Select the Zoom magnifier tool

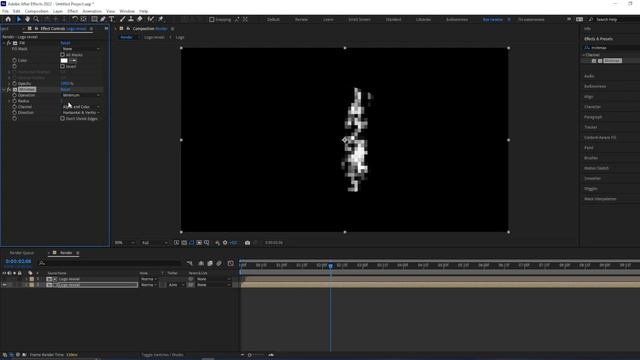point(36,19)
